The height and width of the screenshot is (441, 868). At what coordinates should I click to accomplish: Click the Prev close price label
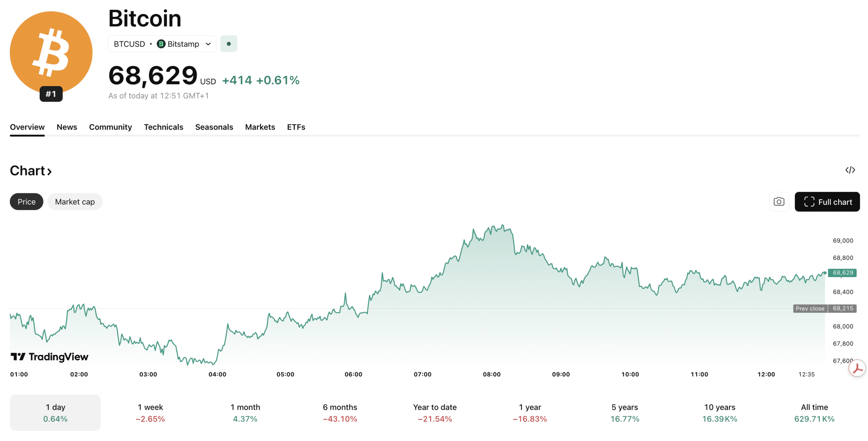click(x=810, y=308)
